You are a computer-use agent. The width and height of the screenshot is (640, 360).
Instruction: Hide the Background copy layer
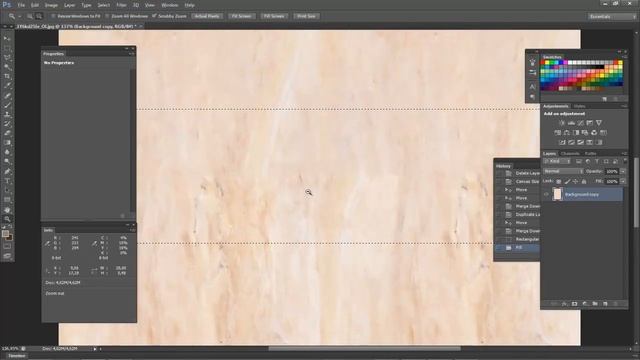point(546,195)
